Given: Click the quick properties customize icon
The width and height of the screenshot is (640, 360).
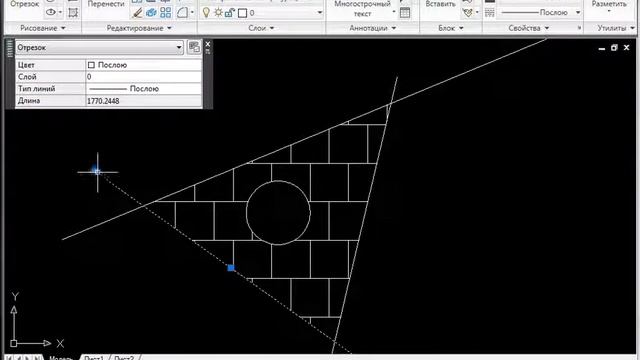Looking at the screenshot, I should (194, 47).
